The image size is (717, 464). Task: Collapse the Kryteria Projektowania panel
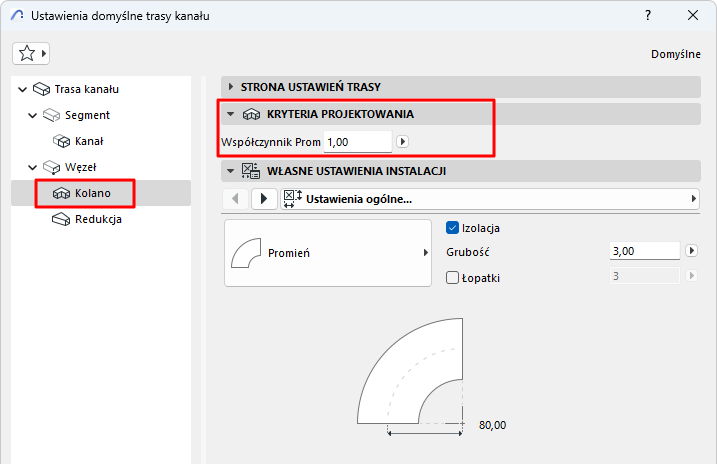[230, 114]
